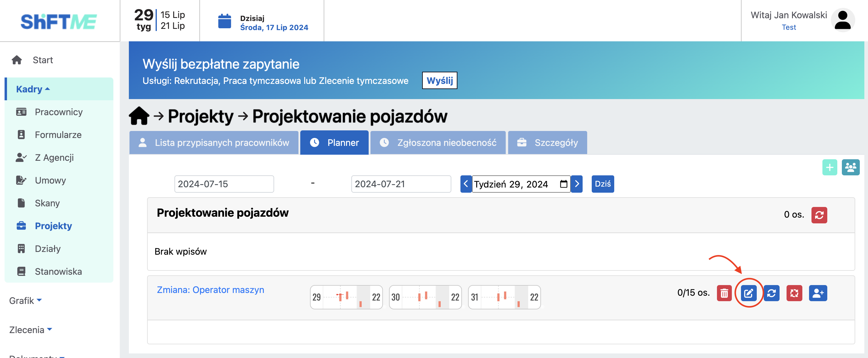868x358 pixels.
Task: Click the Skany file icon
Action: (21, 203)
